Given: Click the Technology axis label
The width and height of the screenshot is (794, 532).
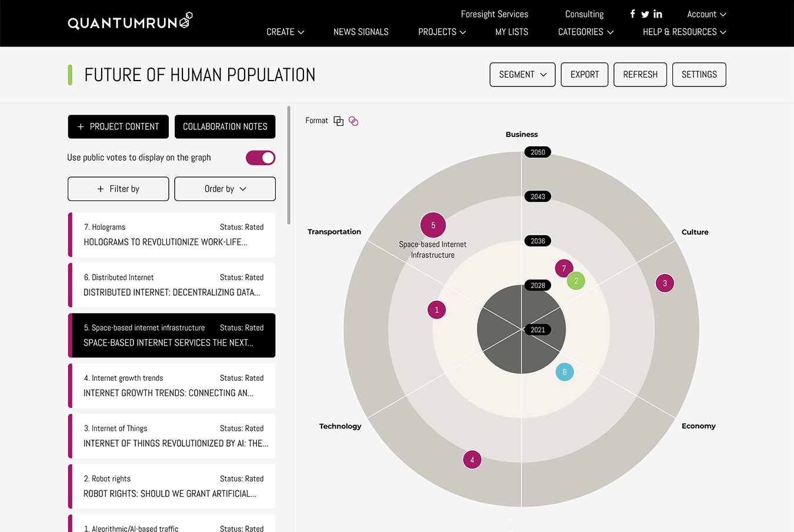Looking at the screenshot, I should point(340,426).
